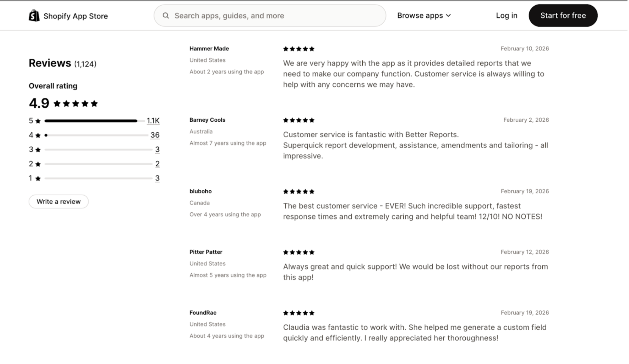Click into the Search apps field
The width and height of the screenshot is (629, 364).
(x=274, y=15)
